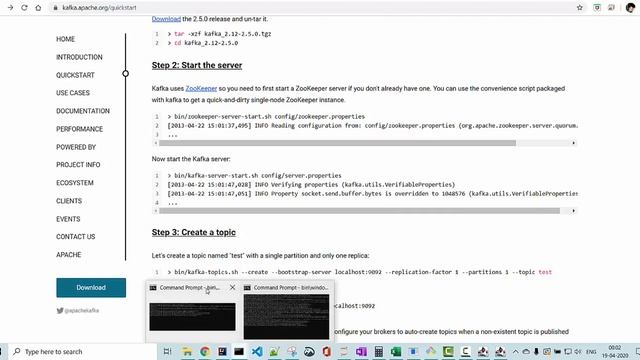Open File Explorer from the taskbar

(187, 351)
